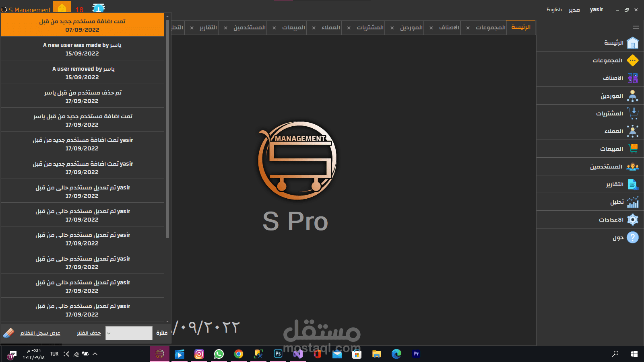Open Photoshop from the taskbar
The image size is (644, 362).
tap(278, 354)
